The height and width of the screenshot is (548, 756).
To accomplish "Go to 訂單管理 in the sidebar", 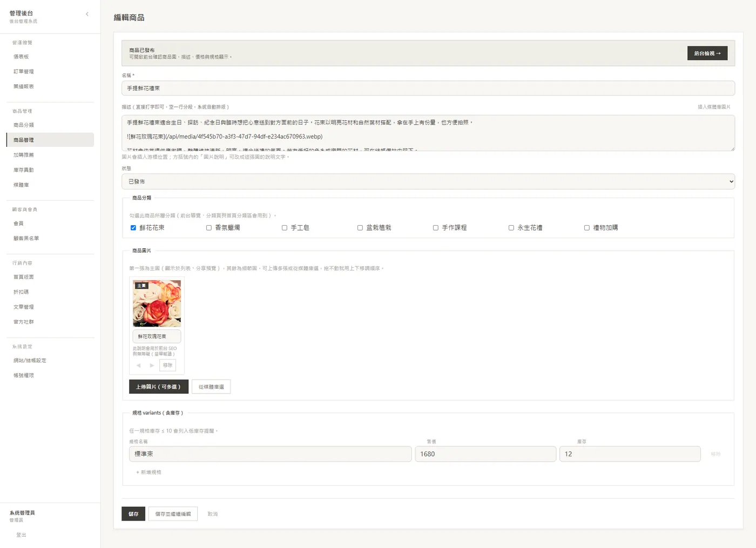I will 50,71.
